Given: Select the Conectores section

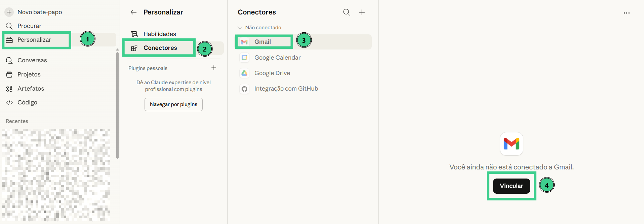Looking at the screenshot, I should (173, 48).
